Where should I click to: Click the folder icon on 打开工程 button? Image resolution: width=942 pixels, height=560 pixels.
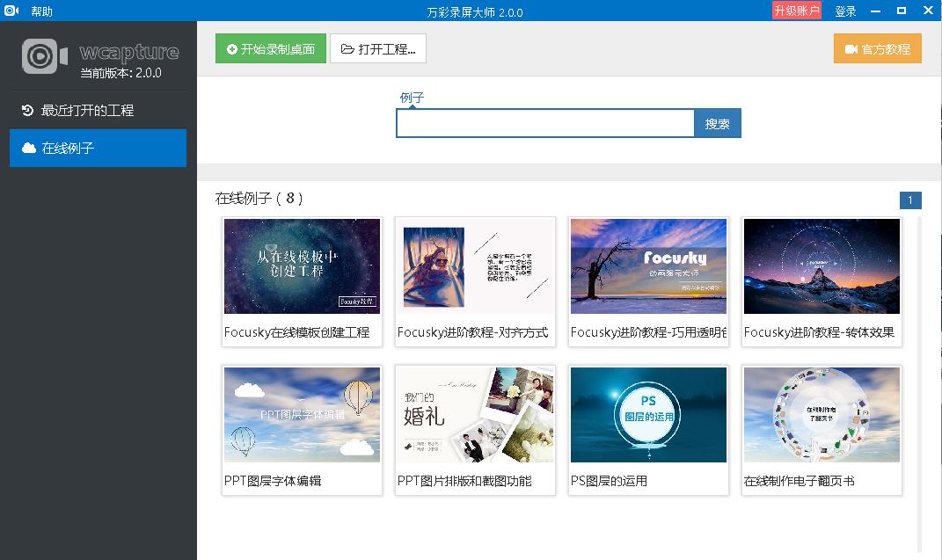tap(347, 49)
